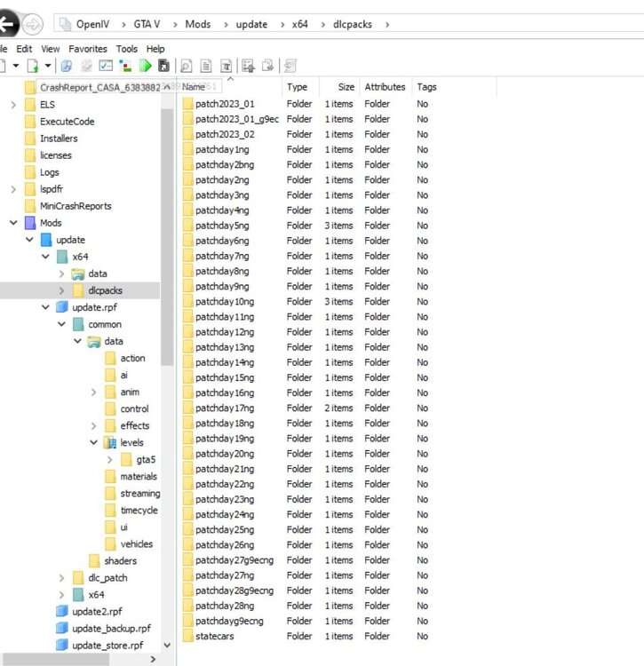Click the purple Mods folder icon
Viewport: 644px width, 666px height.
pyautogui.click(x=30, y=223)
